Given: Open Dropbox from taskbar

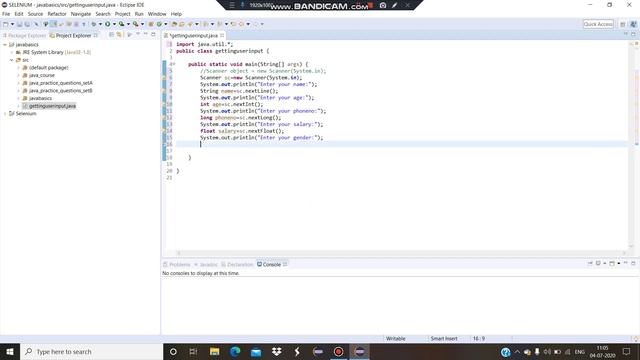Looking at the screenshot, I should (x=277, y=351).
